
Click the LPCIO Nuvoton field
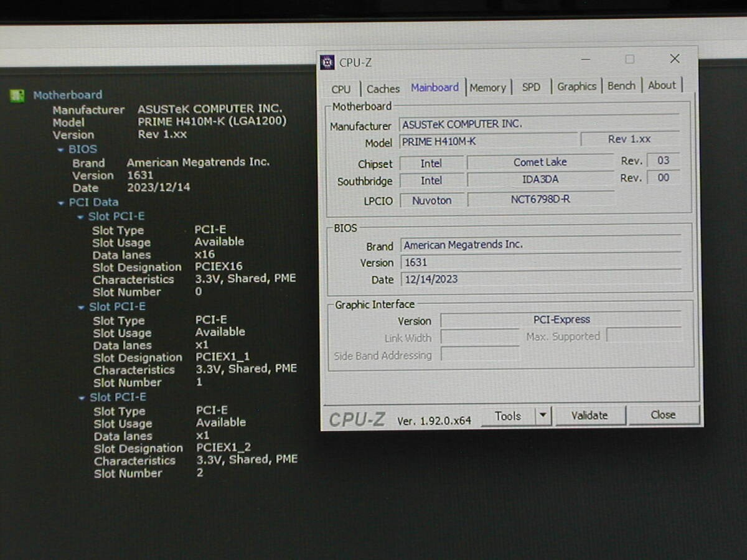pyautogui.click(x=431, y=200)
